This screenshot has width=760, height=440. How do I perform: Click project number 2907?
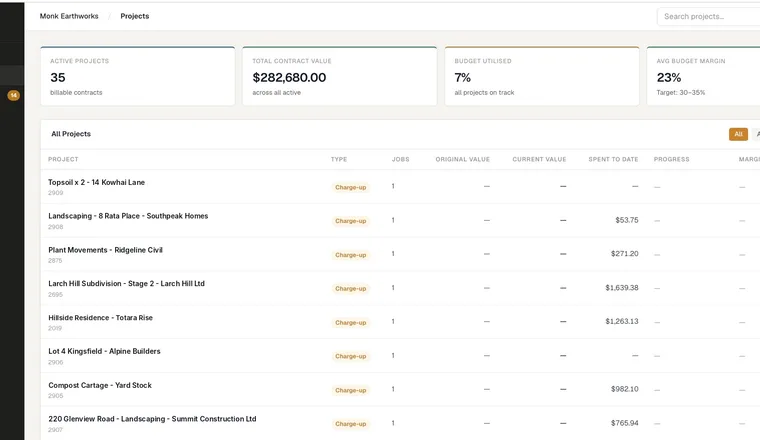[x=55, y=430]
